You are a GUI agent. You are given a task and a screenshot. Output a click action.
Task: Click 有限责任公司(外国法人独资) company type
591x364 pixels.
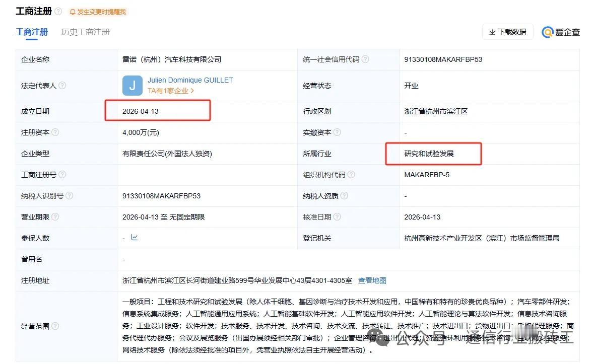[x=167, y=154]
